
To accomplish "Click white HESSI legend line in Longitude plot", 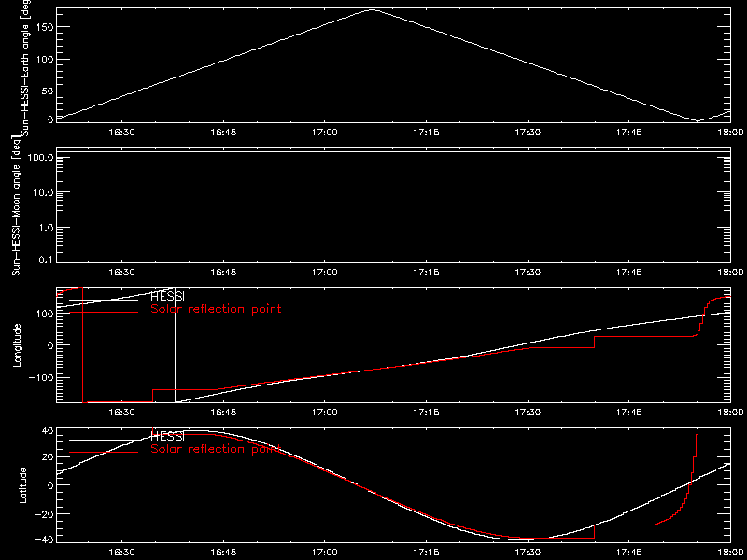I will tap(104, 300).
